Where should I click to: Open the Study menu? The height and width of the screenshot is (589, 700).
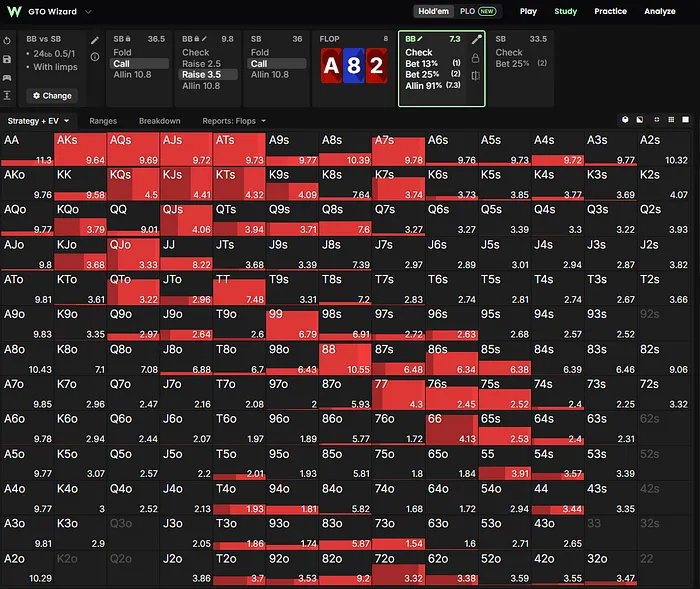(566, 11)
